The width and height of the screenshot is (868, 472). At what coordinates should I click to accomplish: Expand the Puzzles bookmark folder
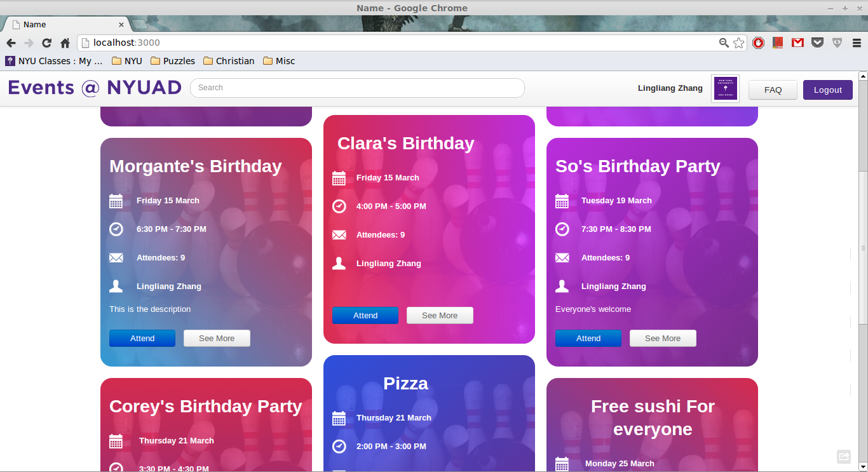(173, 61)
